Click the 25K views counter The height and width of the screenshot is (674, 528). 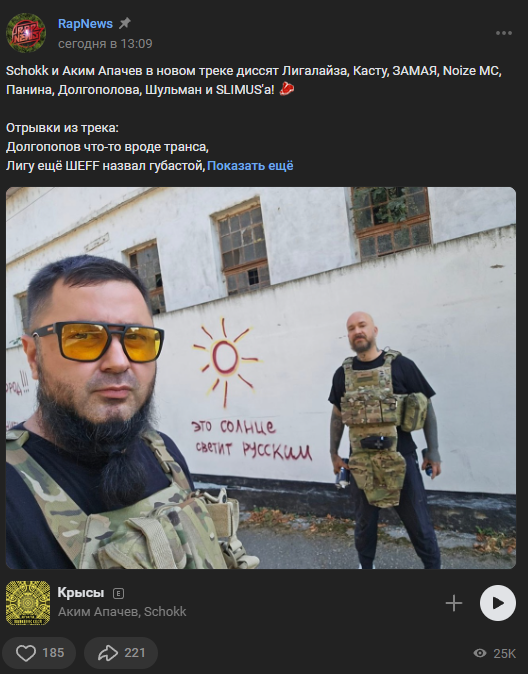[x=504, y=653]
